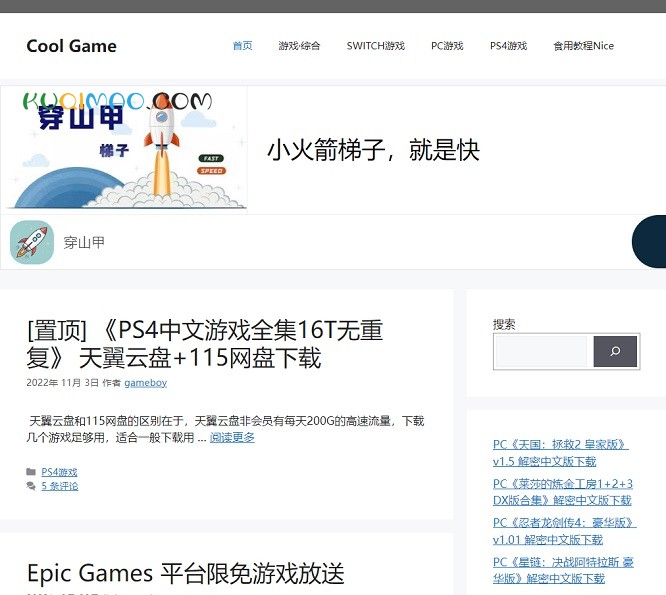Open the PS4游戏 menu item

click(508, 46)
